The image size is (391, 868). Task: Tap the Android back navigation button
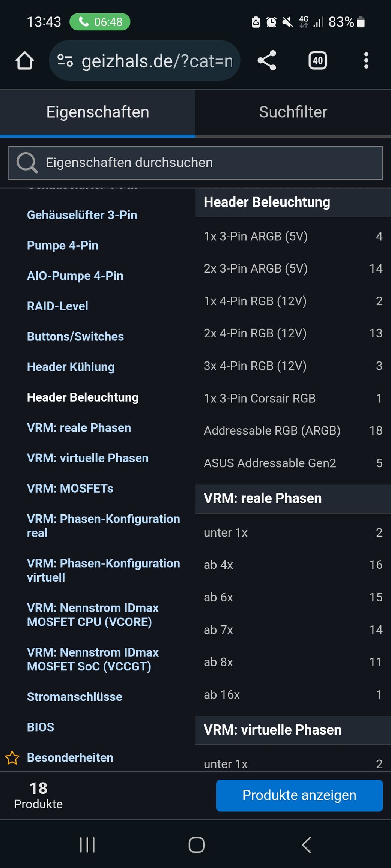(x=306, y=845)
